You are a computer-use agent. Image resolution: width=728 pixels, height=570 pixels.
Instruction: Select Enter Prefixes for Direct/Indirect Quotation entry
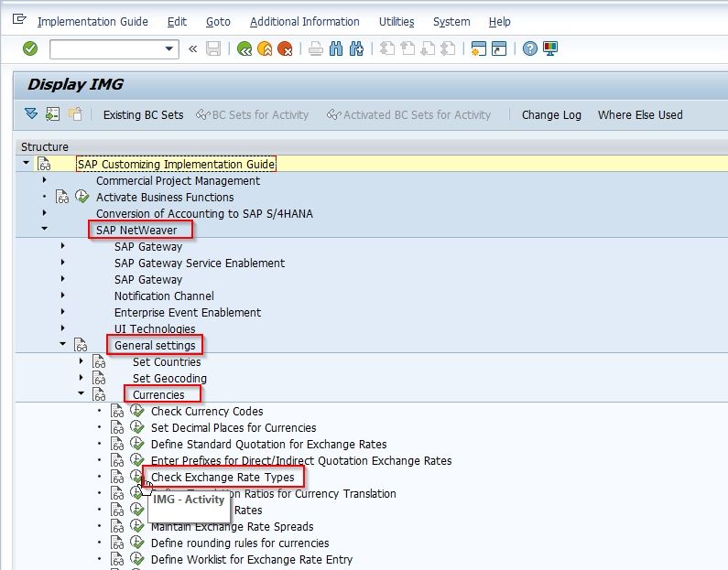[x=301, y=460]
